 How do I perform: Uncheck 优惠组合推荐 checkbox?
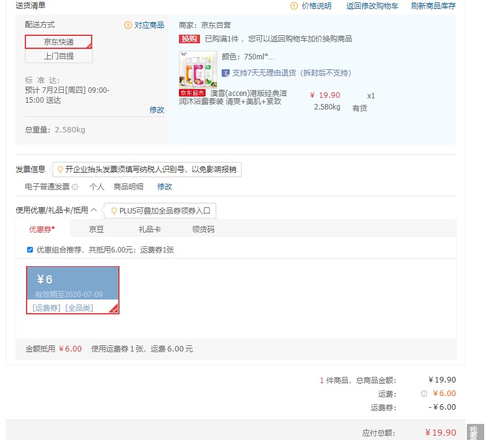tap(30, 250)
